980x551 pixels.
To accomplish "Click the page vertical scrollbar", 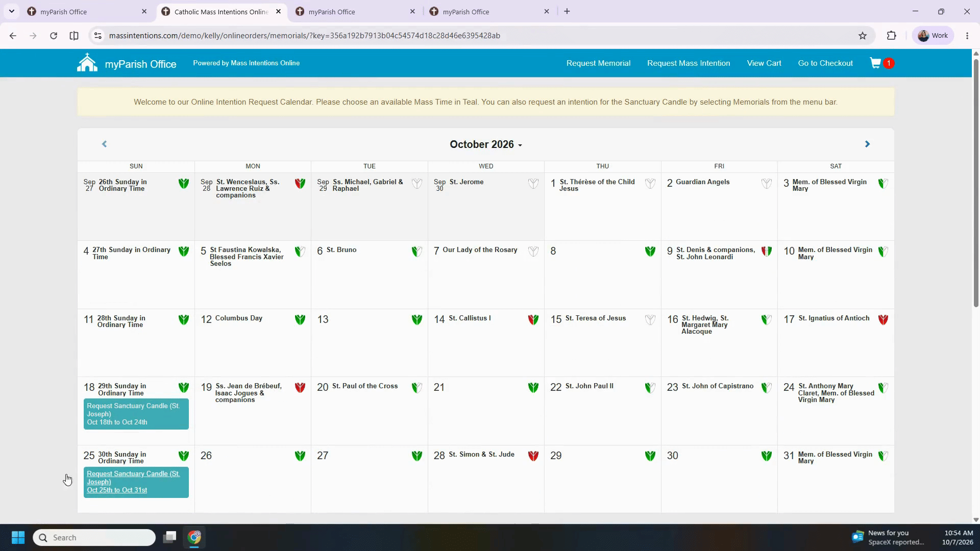I will (x=976, y=184).
